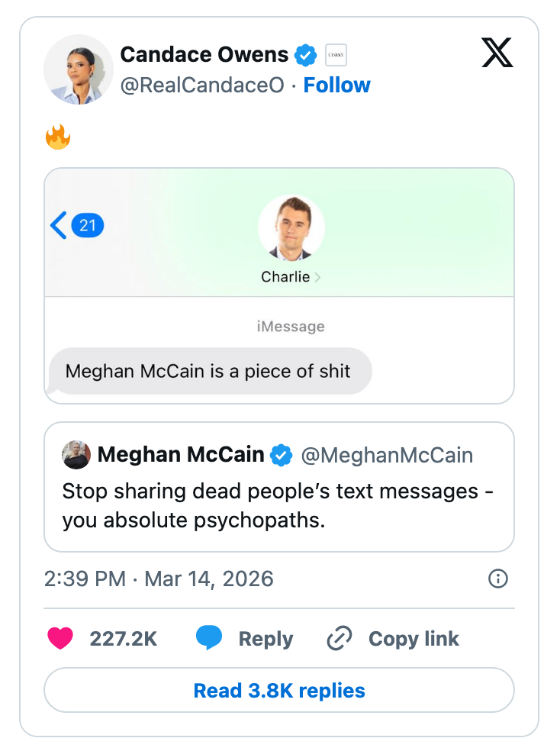Click the heart like icon
560x751 pixels.
click(x=60, y=638)
